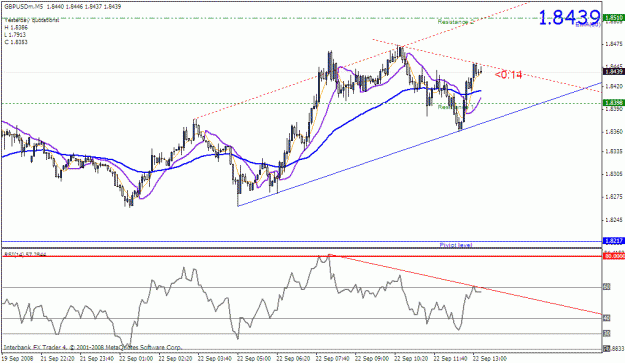The image size is (625, 363).
Task: Select the green 1.8510 price label
Action: point(614,18)
